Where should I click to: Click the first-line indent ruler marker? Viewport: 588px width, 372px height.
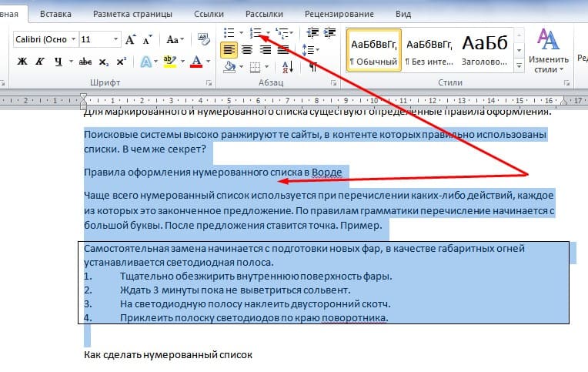pyautogui.click(x=84, y=97)
